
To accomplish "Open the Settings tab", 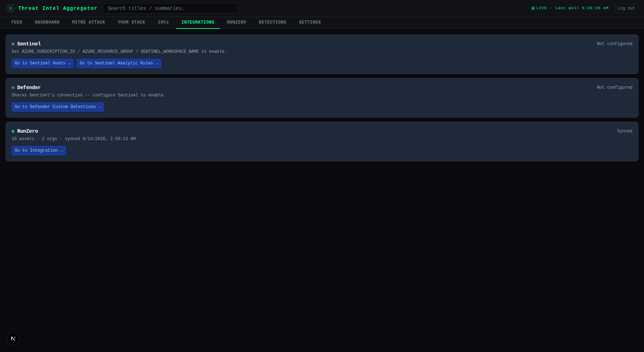I will (310, 22).
